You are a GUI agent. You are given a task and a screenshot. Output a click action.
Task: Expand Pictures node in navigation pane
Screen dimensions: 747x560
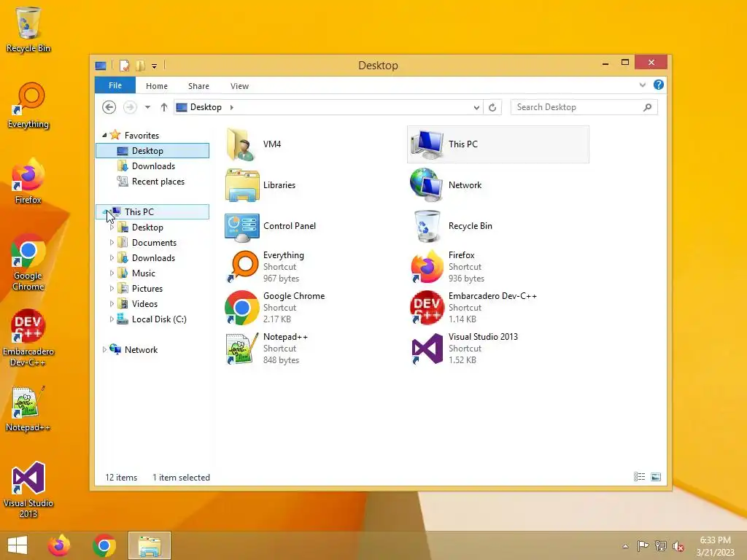(x=112, y=288)
